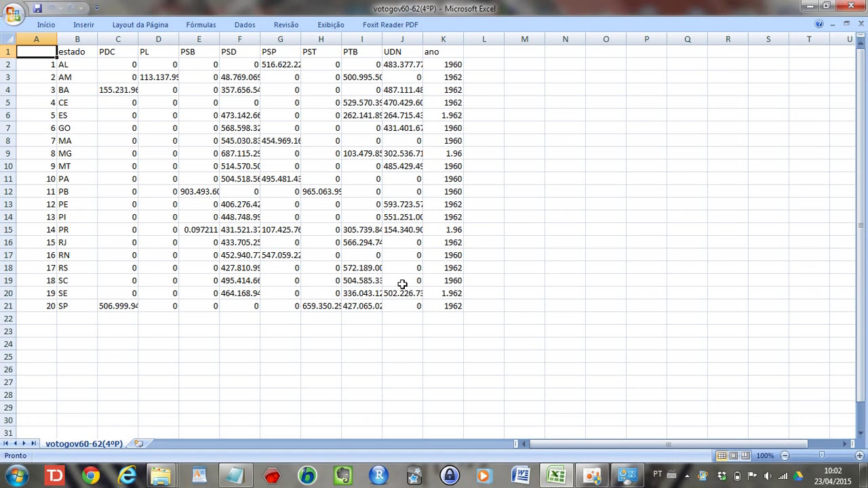Open Windows Explorer folder from taskbar
The width and height of the screenshot is (868, 488).
pos(161,476)
